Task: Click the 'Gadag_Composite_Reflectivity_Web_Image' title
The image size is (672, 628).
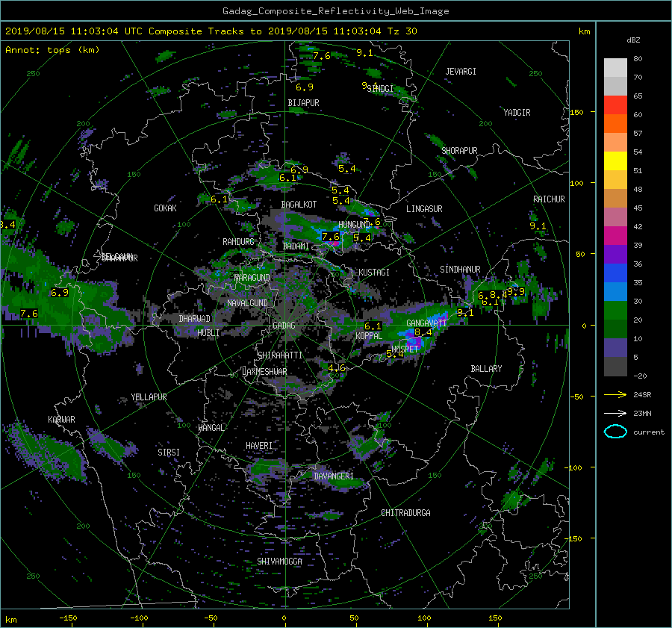Action: [x=335, y=11]
